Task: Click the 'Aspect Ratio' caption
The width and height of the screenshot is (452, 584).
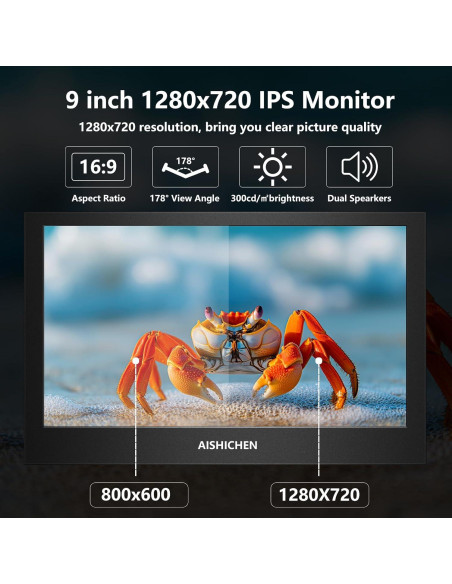Action: pos(98,198)
